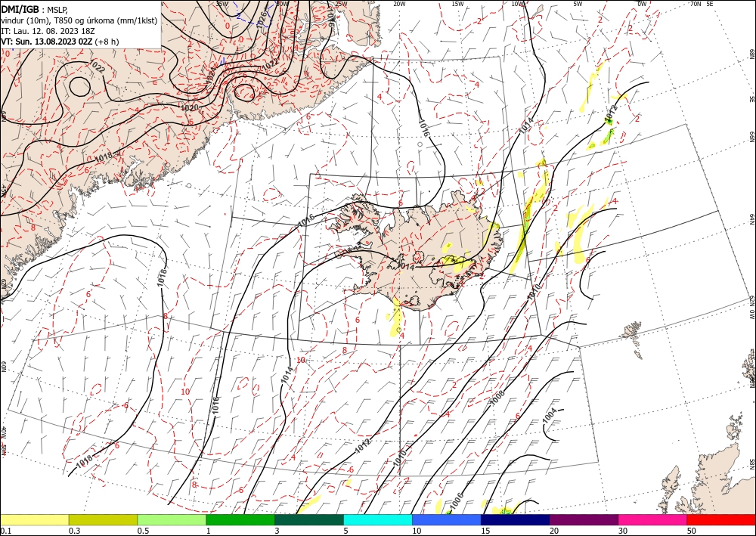Screen dimensions: 756x536
Task: Click the olive 0.3–0.5 precipitation legend swatch
Action: point(103,519)
